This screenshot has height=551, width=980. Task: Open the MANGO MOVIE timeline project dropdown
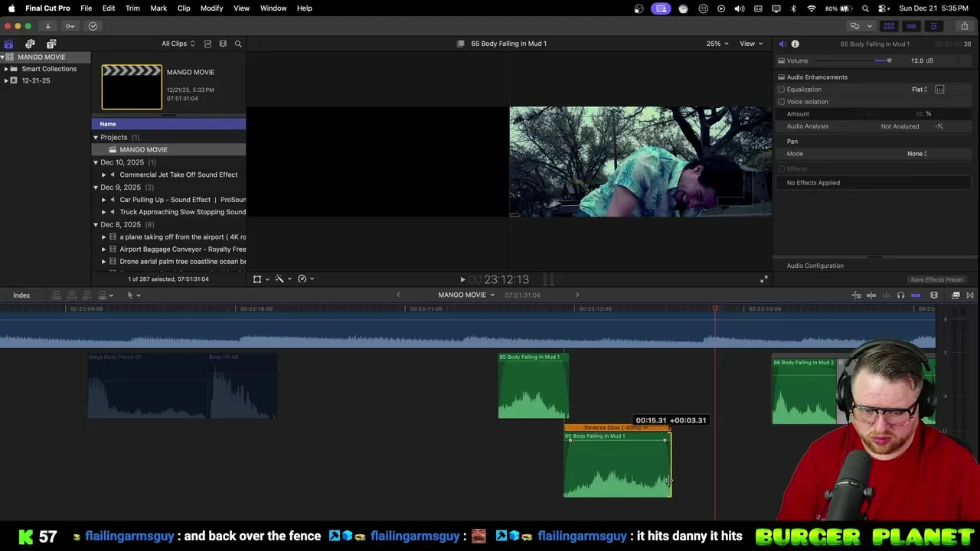466,295
